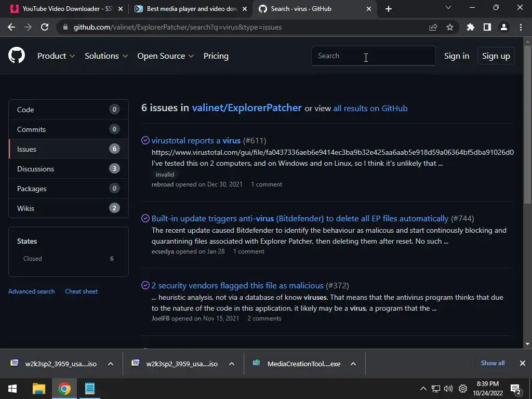Open a new tab with the plus button
This screenshot has width=532, height=399.
[389, 9]
